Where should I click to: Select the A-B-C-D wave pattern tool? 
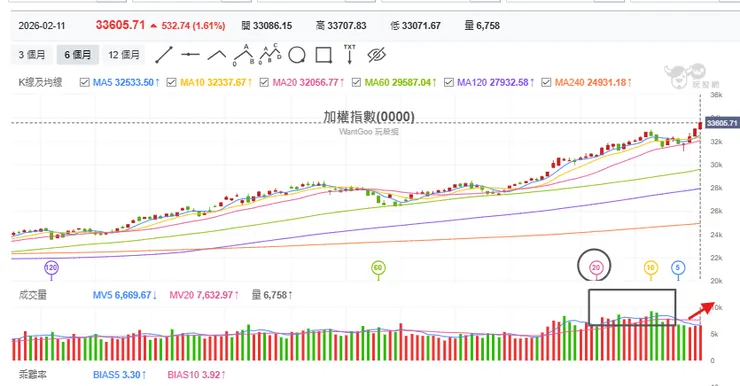(x=270, y=54)
